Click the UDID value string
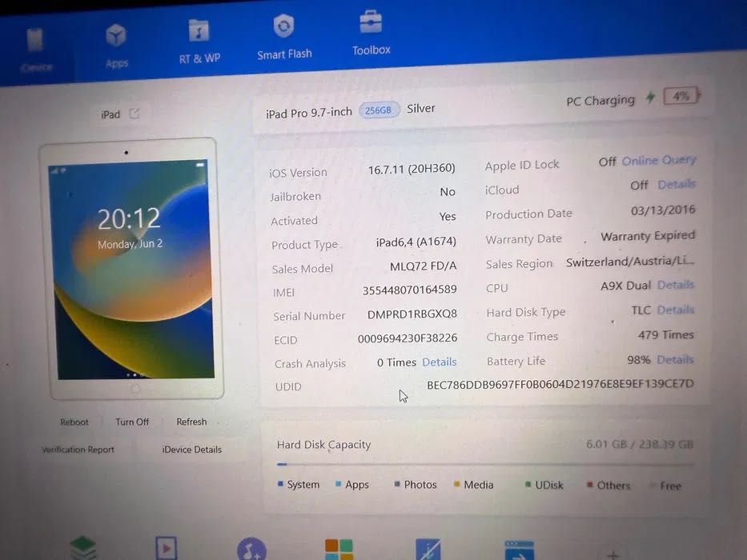The image size is (747, 560). tap(560, 384)
